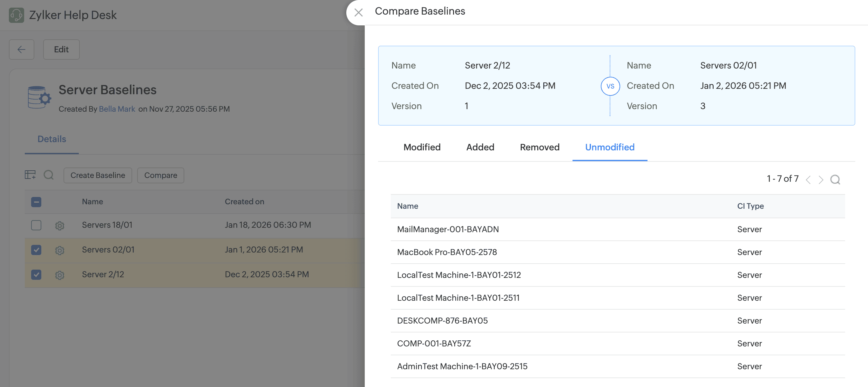Open the column chooser table icon
The image size is (868, 387).
tap(30, 175)
